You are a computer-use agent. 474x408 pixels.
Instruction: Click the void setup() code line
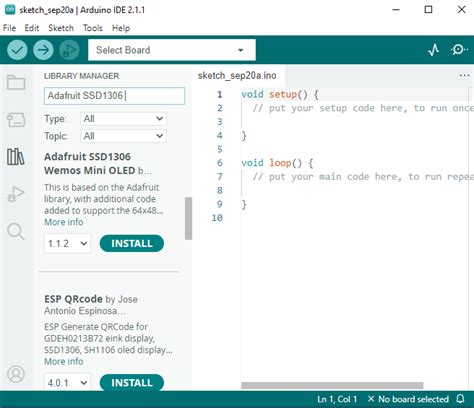coord(280,94)
